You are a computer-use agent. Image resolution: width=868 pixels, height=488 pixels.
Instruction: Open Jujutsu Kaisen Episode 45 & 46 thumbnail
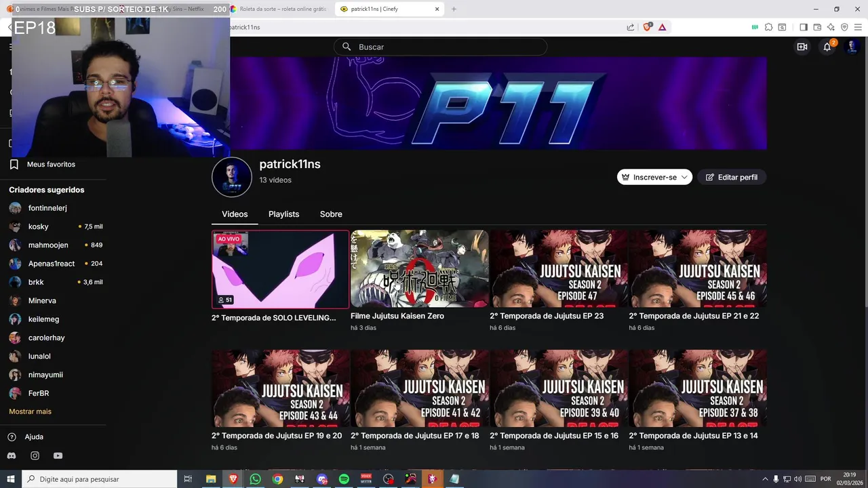click(698, 269)
